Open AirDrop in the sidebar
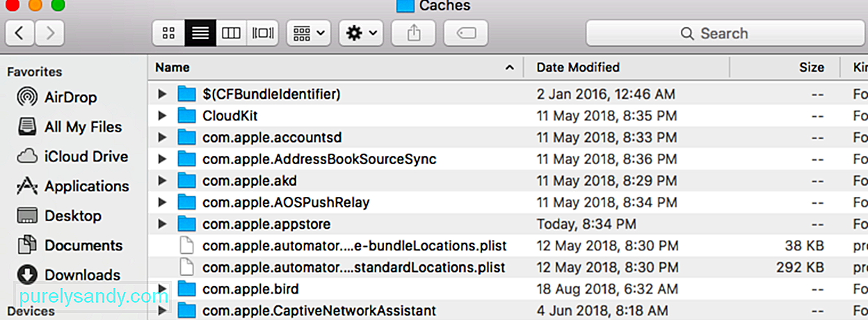 57,97
